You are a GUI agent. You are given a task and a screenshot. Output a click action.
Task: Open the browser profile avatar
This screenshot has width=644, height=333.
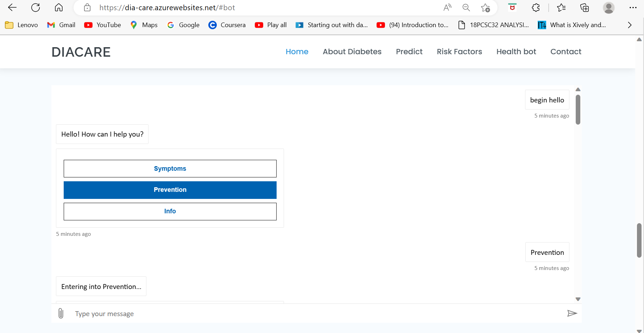point(609,7)
